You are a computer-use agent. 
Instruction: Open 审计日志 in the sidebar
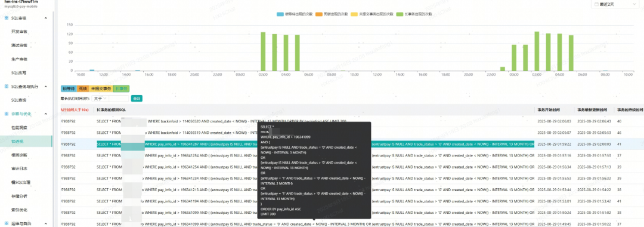19,168
